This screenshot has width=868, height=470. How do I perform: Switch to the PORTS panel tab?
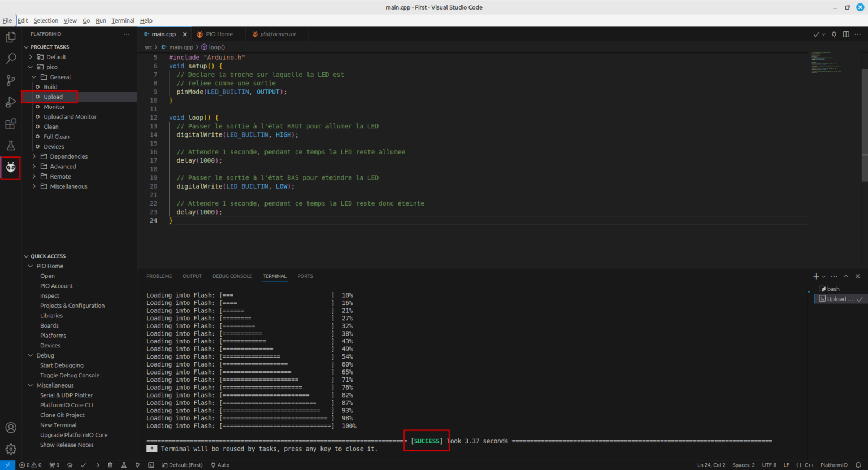tap(305, 276)
